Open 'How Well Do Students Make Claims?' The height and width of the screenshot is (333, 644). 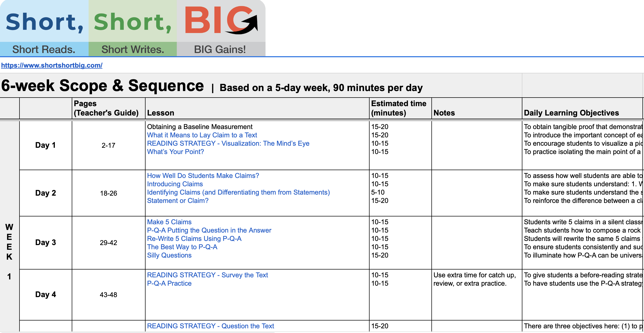pyautogui.click(x=203, y=176)
